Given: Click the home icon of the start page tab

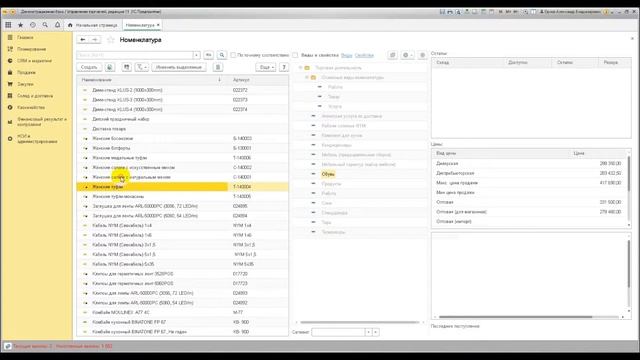Looking at the screenshot, I should tap(70, 25).
